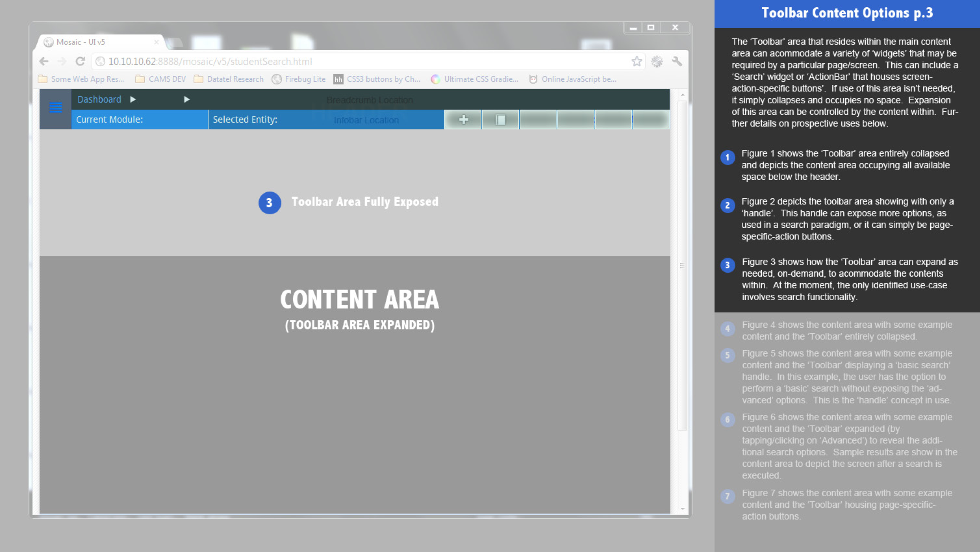Image resolution: width=980 pixels, height=552 pixels.
Task: Click the gear extension icon
Action: (x=657, y=61)
